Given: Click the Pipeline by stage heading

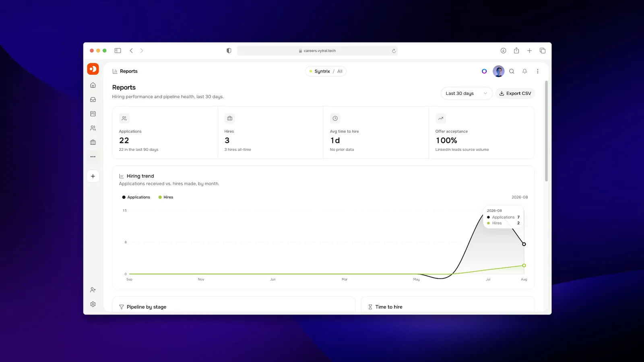Looking at the screenshot, I should click(x=147, y=307).
